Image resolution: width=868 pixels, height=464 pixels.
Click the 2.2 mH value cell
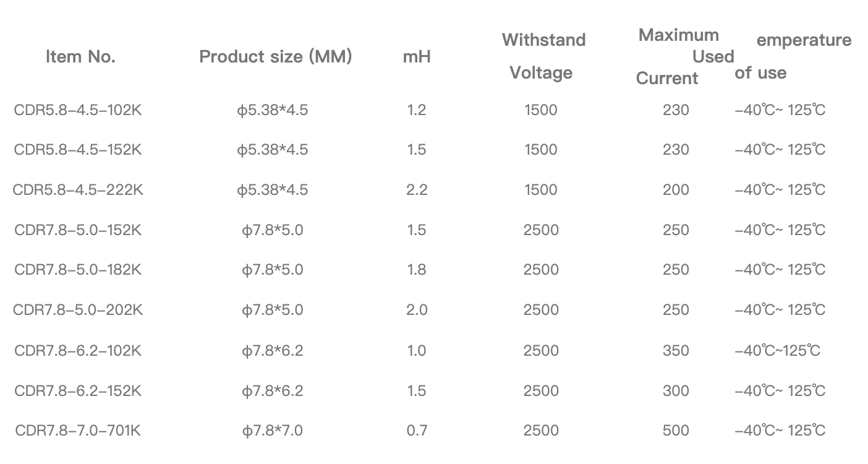[x=417, y=190]
